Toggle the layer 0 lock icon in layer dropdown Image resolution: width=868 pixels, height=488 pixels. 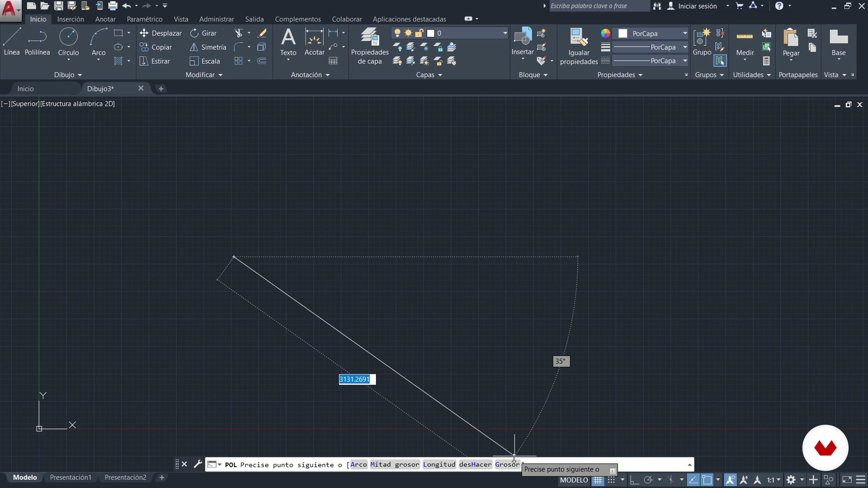pos(419,33)
